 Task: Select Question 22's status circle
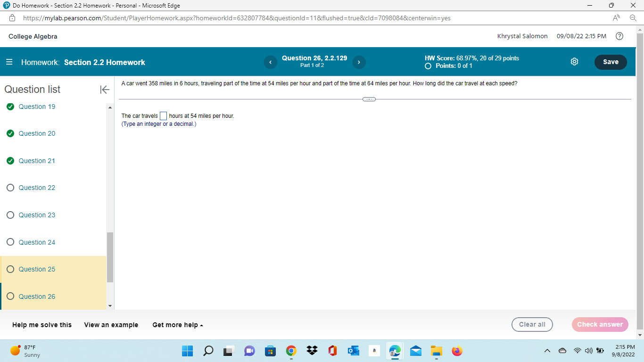pyautogui.click(x=10, y=188)
